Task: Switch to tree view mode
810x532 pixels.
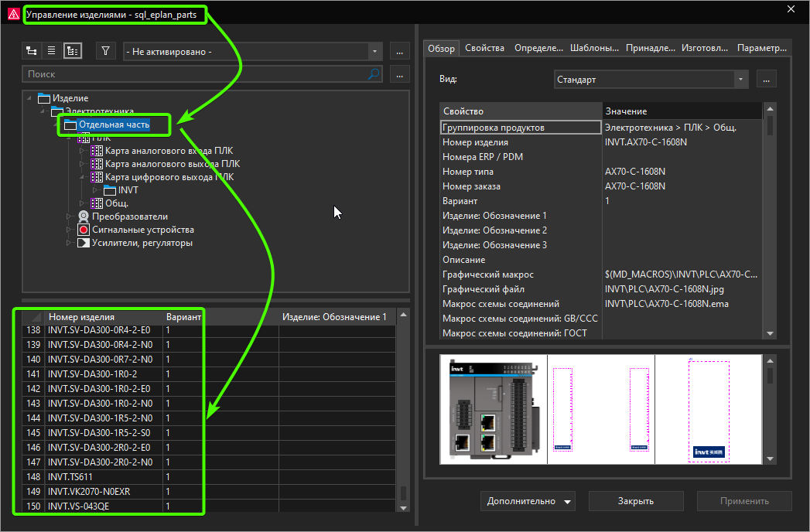Action: click(x=32, y=51)
